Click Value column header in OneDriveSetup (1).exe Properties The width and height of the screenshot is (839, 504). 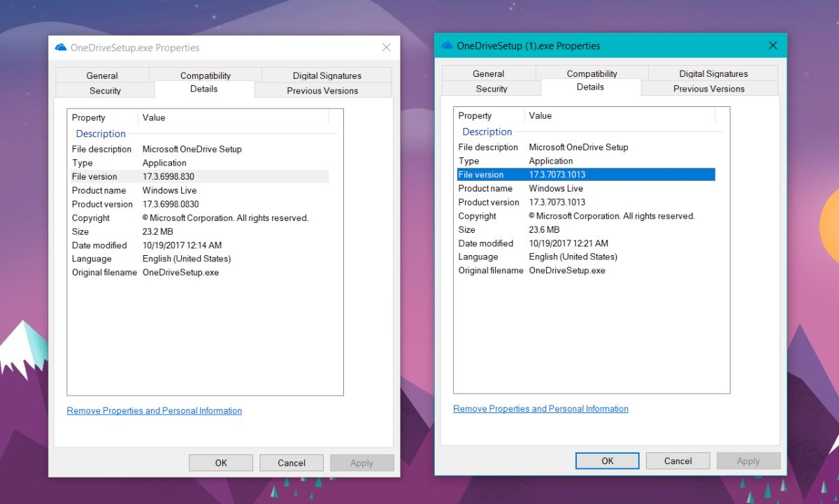tap(620, 115)
